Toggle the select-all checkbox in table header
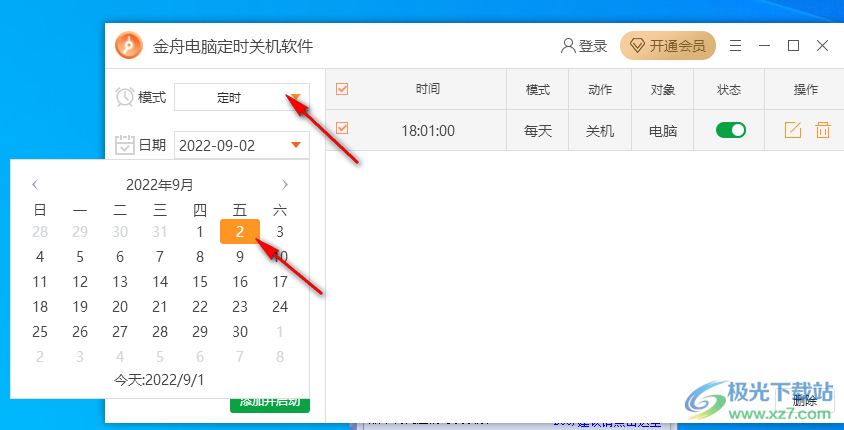 pyautogui.click(x=342, y=89)
